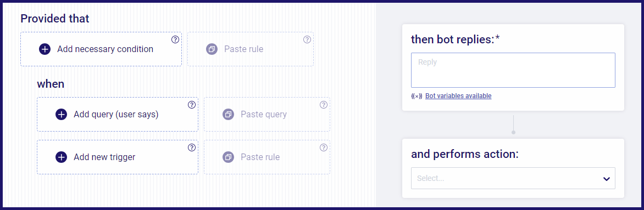Click into the Reply text field
Viewport: 644px width, 210px height.
click(513, 70)
